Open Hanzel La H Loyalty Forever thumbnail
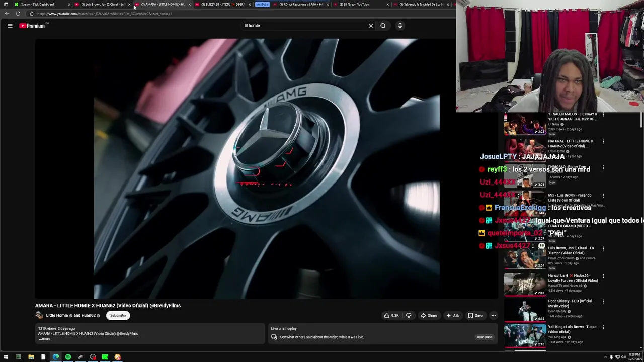This screenshot has height=362, width=644. pos(525,284)
